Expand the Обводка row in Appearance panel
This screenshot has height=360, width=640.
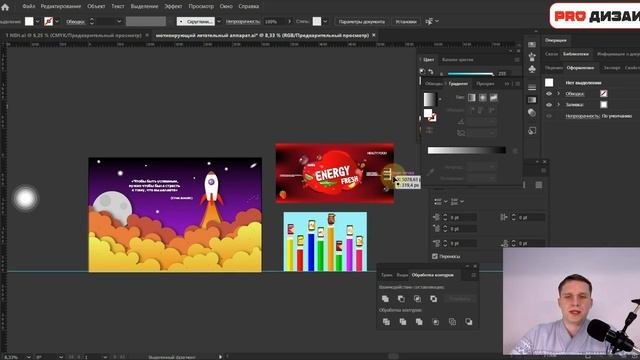pos(558,93)
